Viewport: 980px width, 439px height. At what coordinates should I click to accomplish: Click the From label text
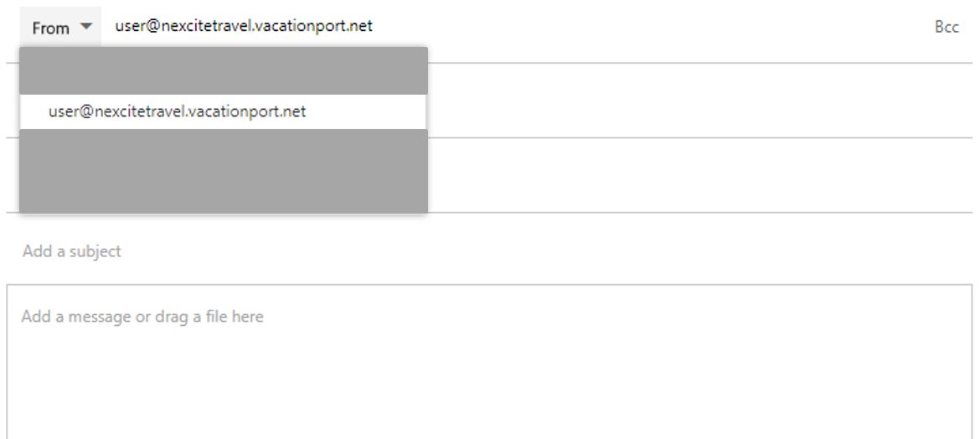click(50, 28)
